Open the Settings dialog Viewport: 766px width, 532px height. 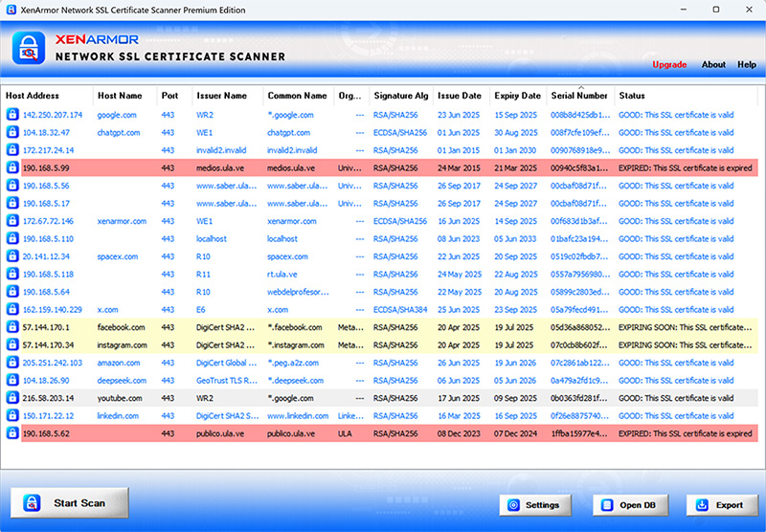(x=535, y=505)
